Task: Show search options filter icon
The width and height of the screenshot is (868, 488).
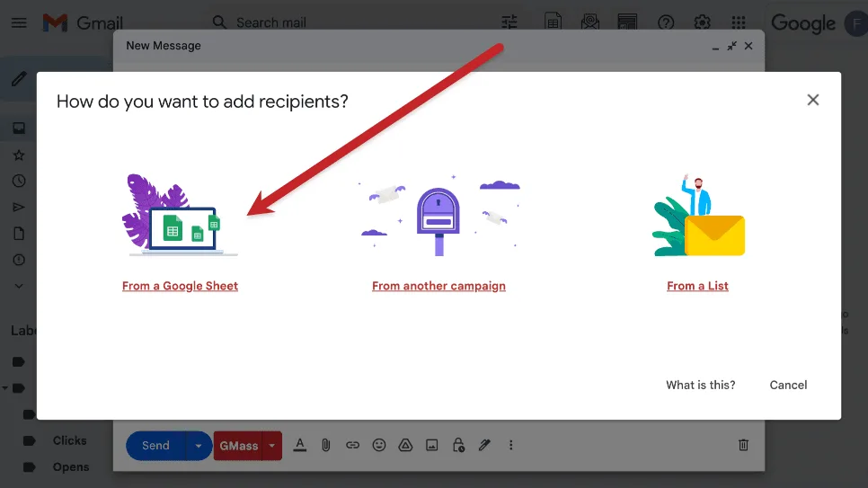Action: (509, 22)
